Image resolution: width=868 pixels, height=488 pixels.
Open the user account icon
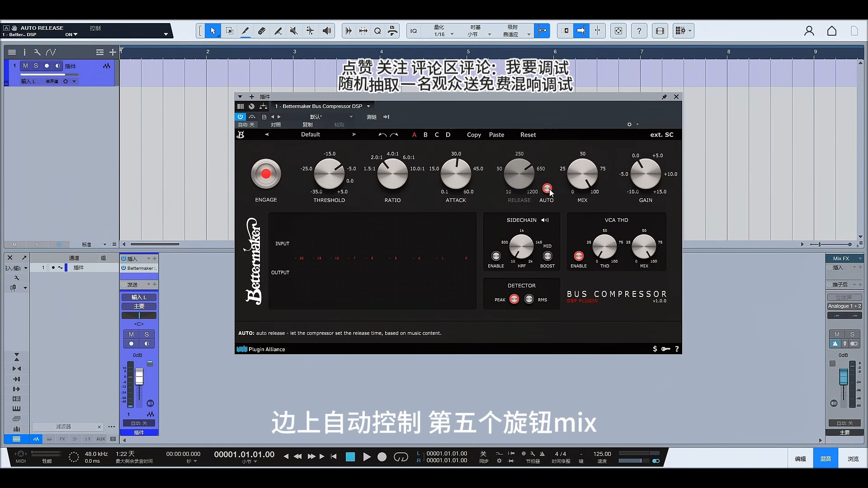809,31
